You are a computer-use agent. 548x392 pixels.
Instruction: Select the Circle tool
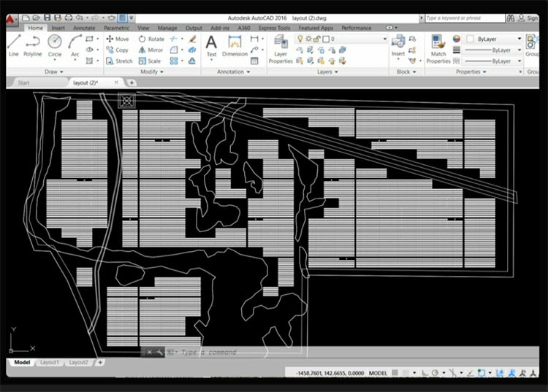coord(55,46)
